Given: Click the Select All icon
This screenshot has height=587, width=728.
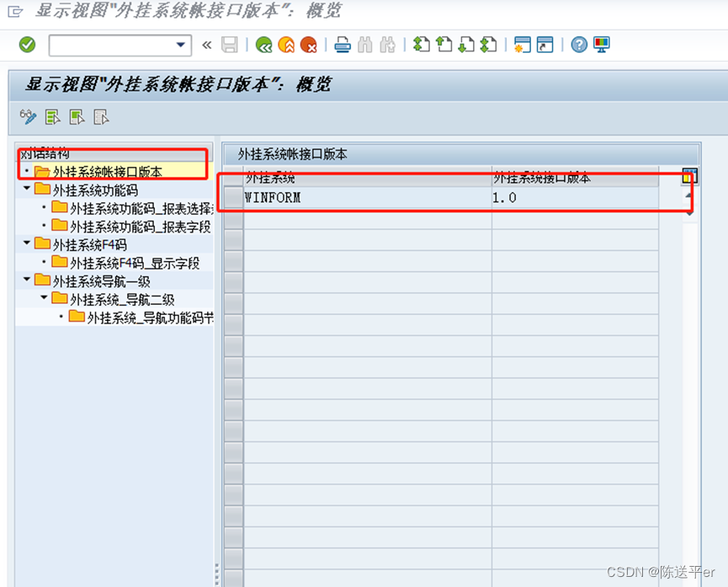Looking at the screenshot, I should [x=52, y=117].
